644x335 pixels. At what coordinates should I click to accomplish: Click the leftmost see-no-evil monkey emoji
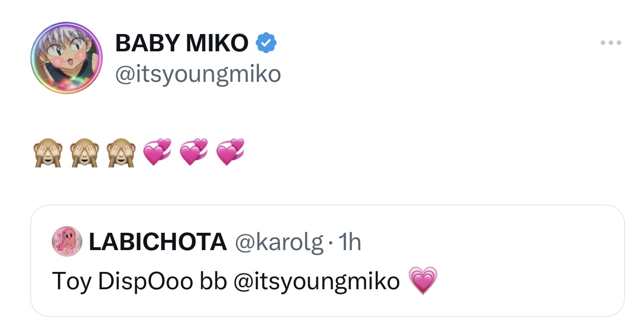coord(47,154)
